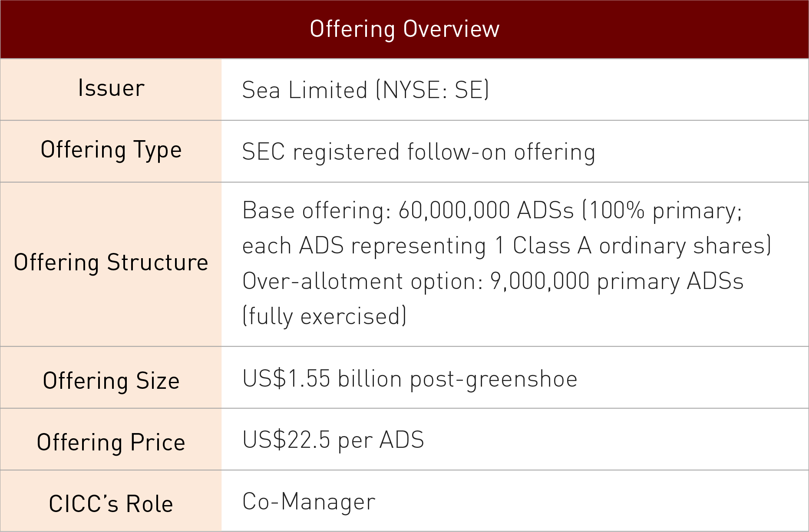Viewport: 809px width, 532px height.
Task: Click the NYSE: SE ticker text
Action: tap(433, 90)
